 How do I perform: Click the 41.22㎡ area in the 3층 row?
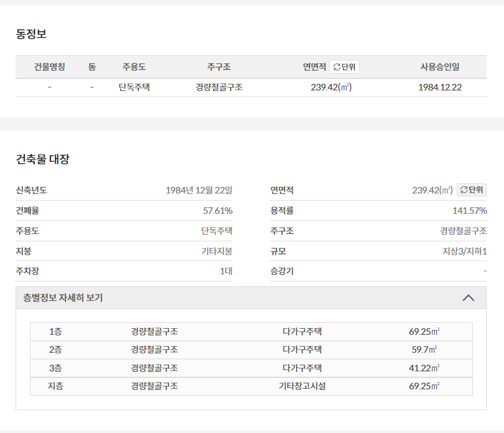pos(424,368)
